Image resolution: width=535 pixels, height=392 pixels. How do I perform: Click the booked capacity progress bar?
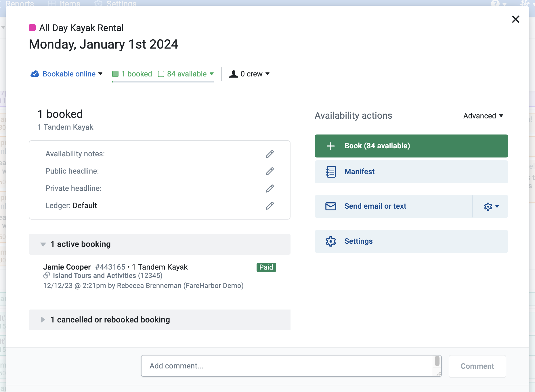click(163, 82)
